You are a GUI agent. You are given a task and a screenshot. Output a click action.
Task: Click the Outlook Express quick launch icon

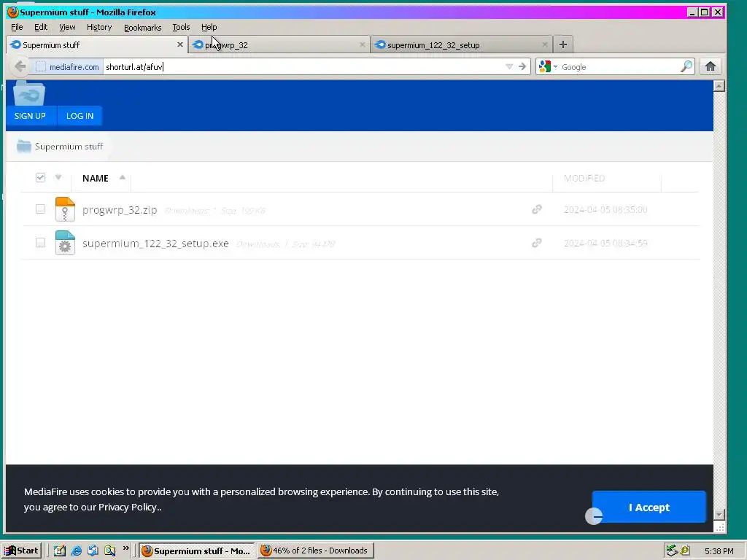(x=93, y=551)
